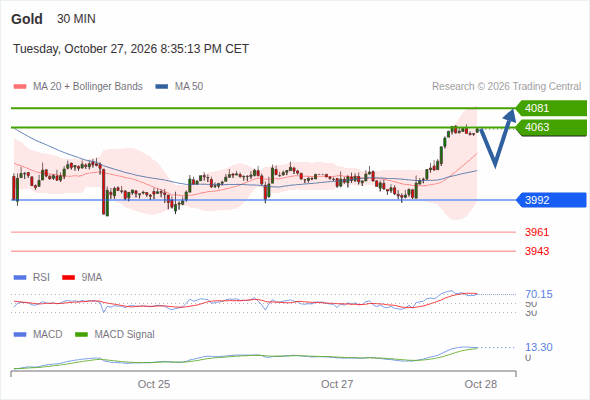Click the Research © 2026 Trading Central credit
590x400 pixels.
pyautogui.click(x=506, y=87)
